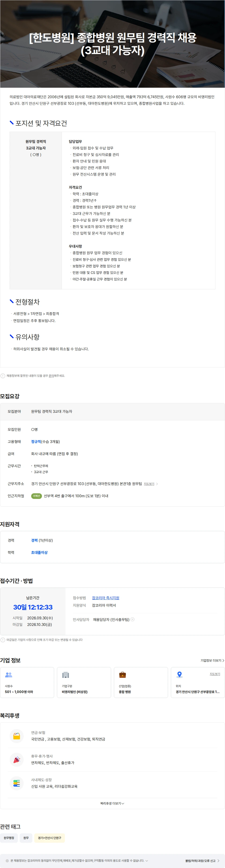The width and height of the screenshot is (225, 868).
Task: Click the 서해선 subway line badge
Action: pyautogui.click(x=37, y=496)
